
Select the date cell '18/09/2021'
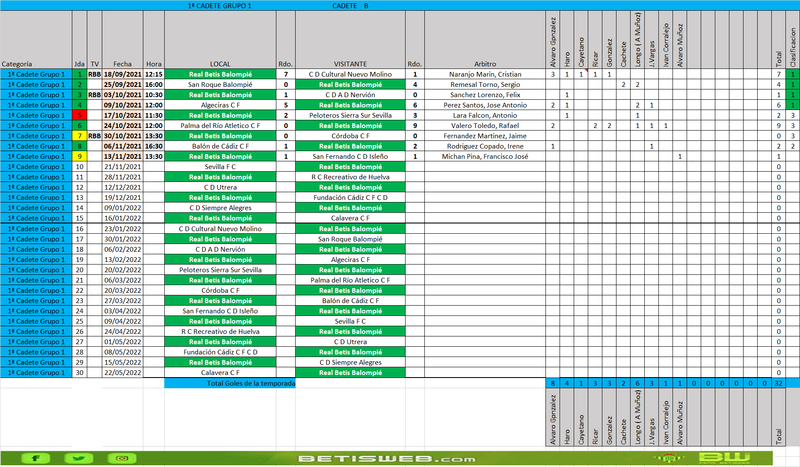122,74
